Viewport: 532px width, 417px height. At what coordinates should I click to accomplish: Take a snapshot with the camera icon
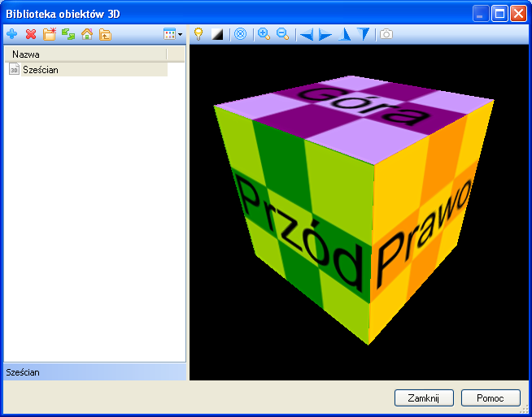pos(386,34)
